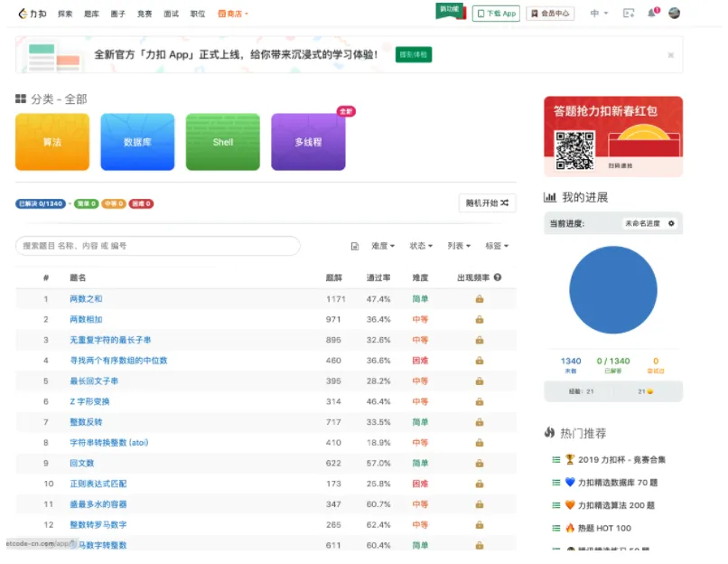
Task: Open the 状态 filter dropdown
Action: coord(422,246)
